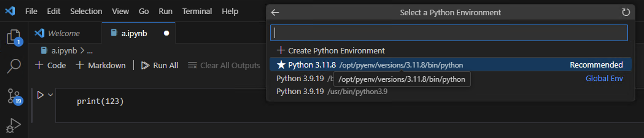The image size is (644, 138).
Task: Click the unsaved dot on a.ipynb tab
Action: tap(166, 33)
